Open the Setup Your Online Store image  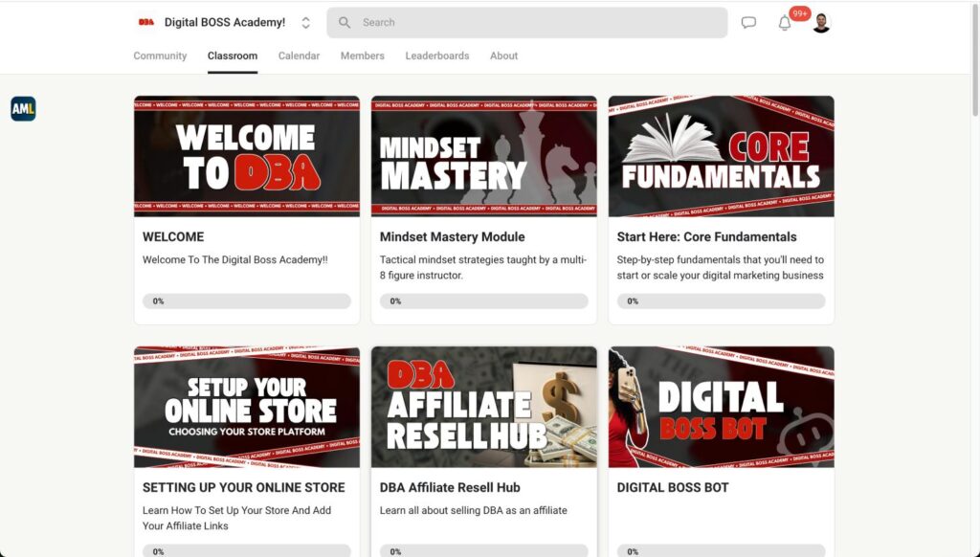[x=247, y=407]
